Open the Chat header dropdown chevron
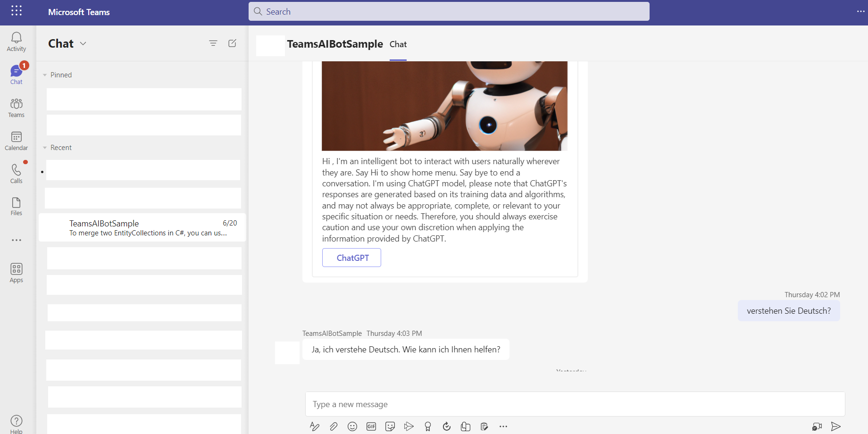Image resolution: width=868 pixels, height=434 pixels. (83, 43)
